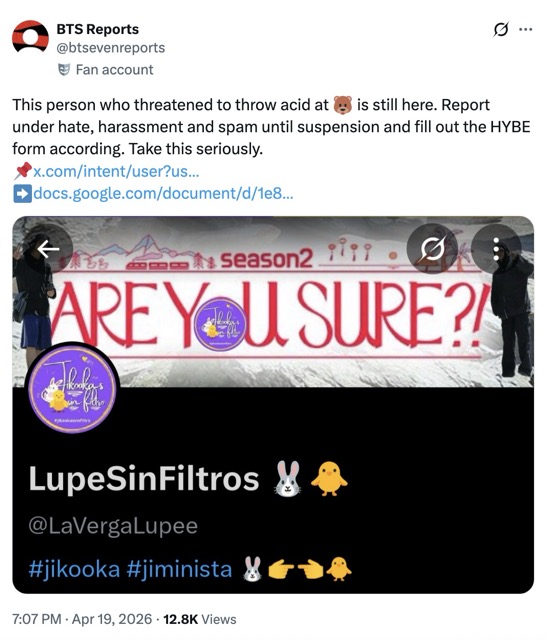Open the three-dot more menu of the tweet

[x=526, y=29]
